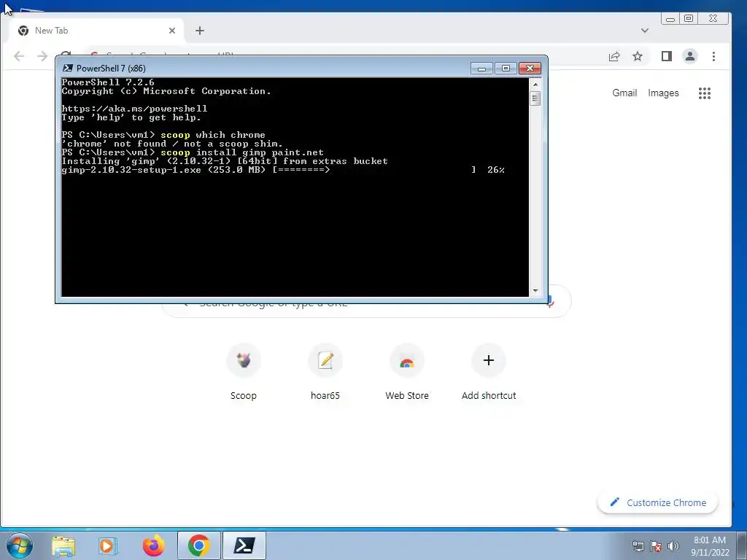This screenshot has height=560, width=747.
Task: Share this page icon in Chrome
Action: [614, 56]
